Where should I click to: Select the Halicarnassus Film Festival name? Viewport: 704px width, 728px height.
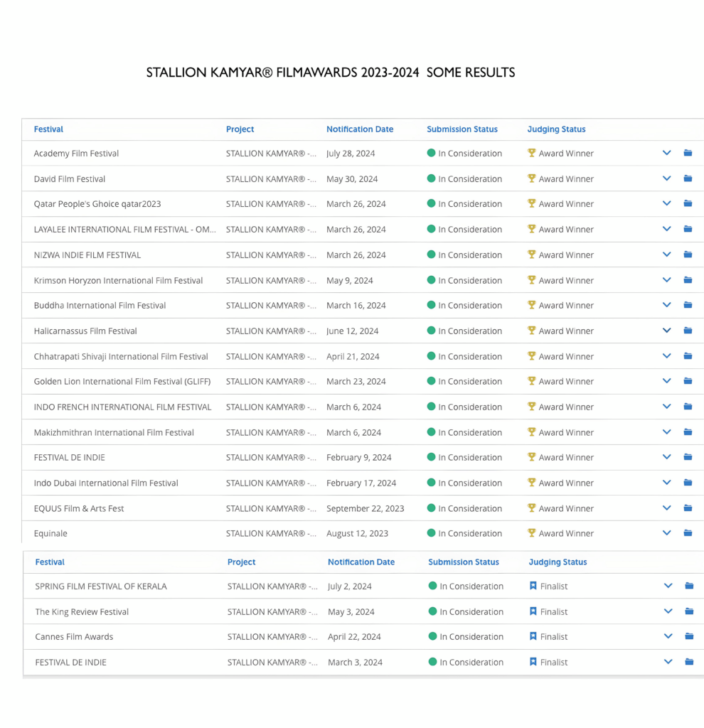coord(85,331)
